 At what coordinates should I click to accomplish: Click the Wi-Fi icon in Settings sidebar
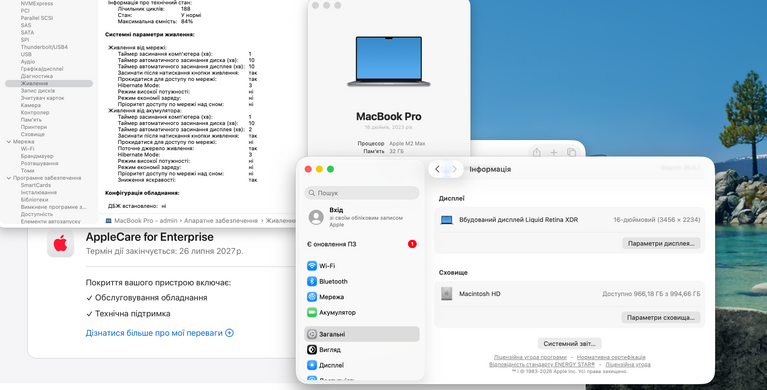312,266
